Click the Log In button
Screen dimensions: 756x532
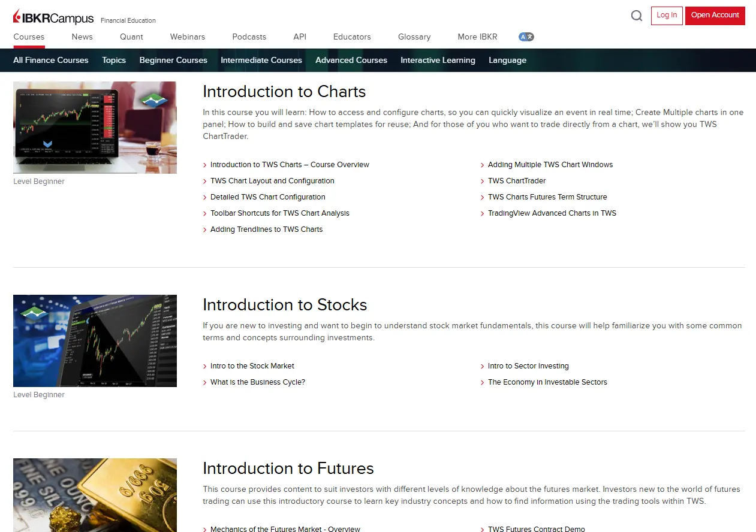667,16
